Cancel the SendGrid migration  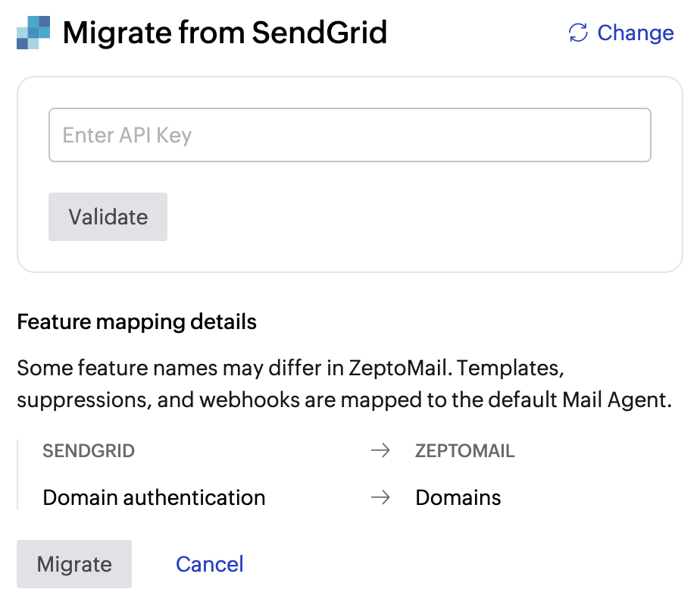209,563
